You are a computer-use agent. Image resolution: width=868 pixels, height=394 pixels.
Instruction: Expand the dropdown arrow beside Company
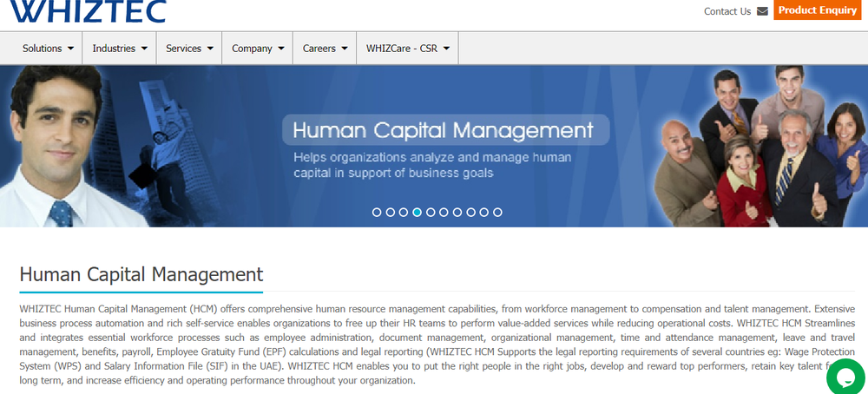[x=281, y=49]
